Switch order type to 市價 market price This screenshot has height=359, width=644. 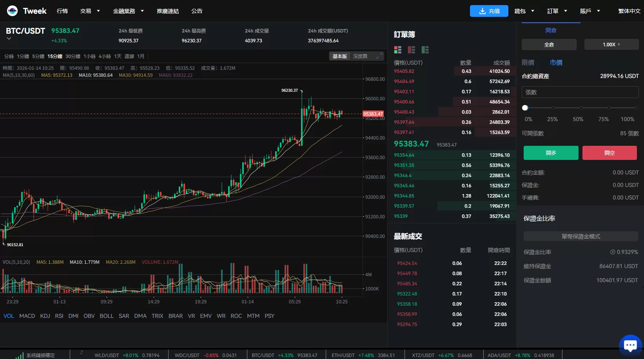pos(556,62)
